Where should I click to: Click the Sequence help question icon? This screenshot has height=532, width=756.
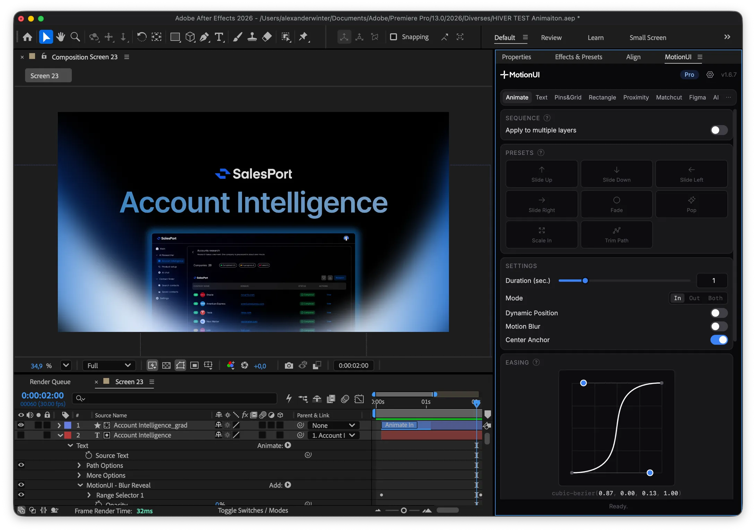coord(547,118)
